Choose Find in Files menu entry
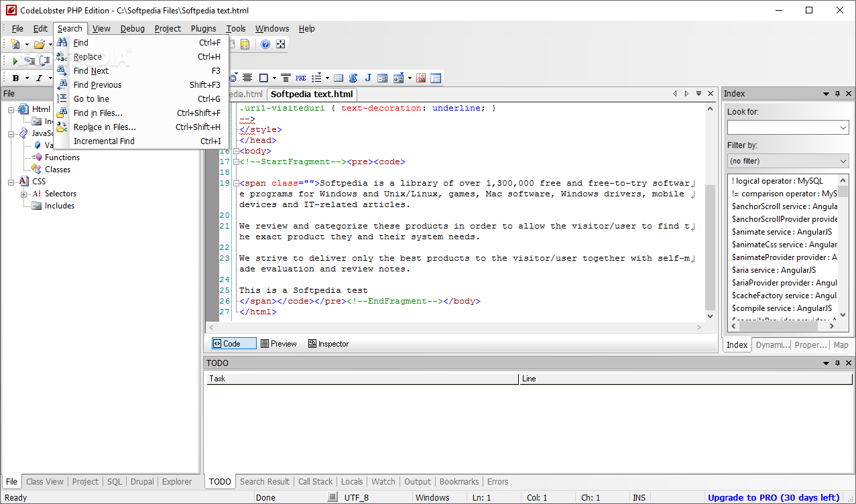Screen dimensions: 856x504 (x=141, y=113)
